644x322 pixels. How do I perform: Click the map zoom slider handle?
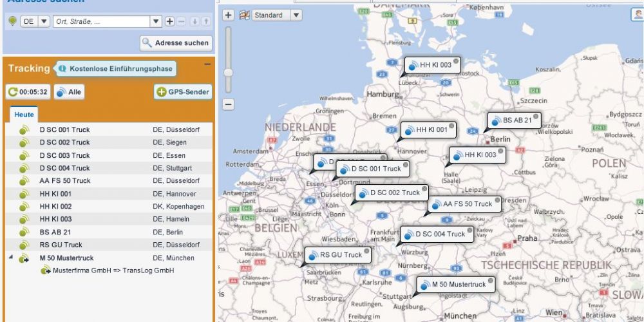(x=228, y=71)
